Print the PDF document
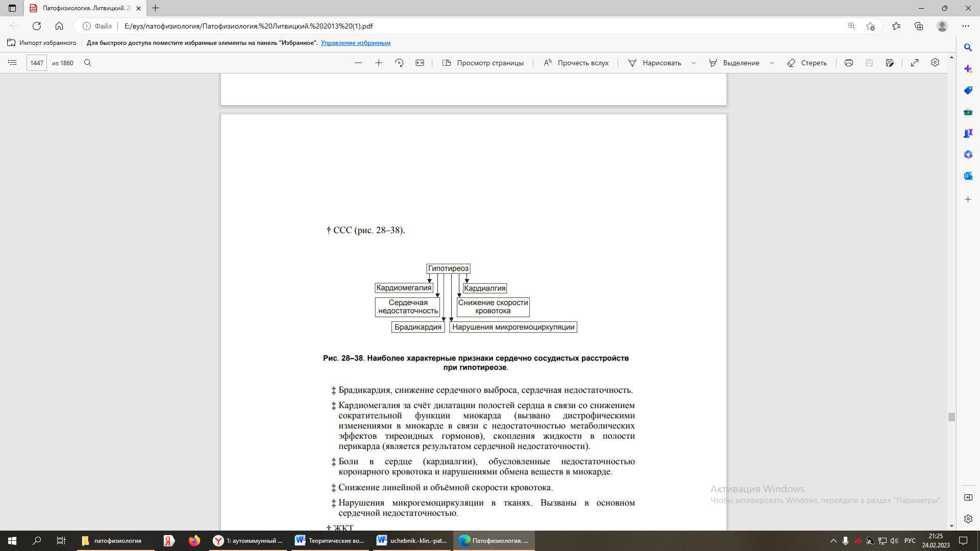The image size is (980, 551). point(849,63)
